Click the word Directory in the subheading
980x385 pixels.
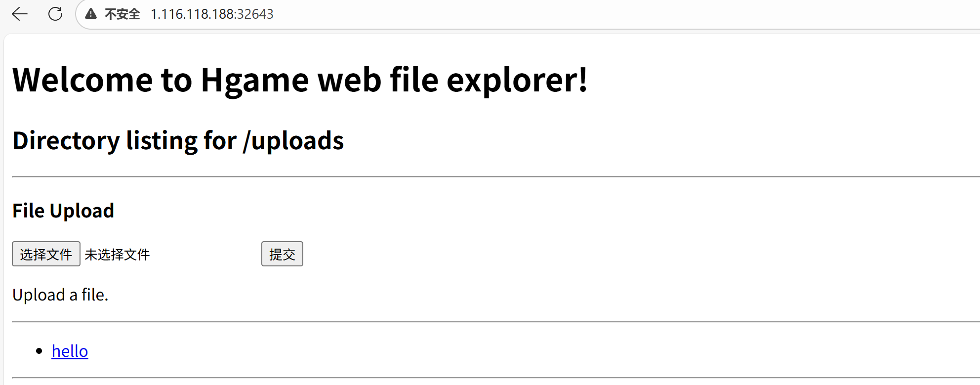click(x=66, y=141)
